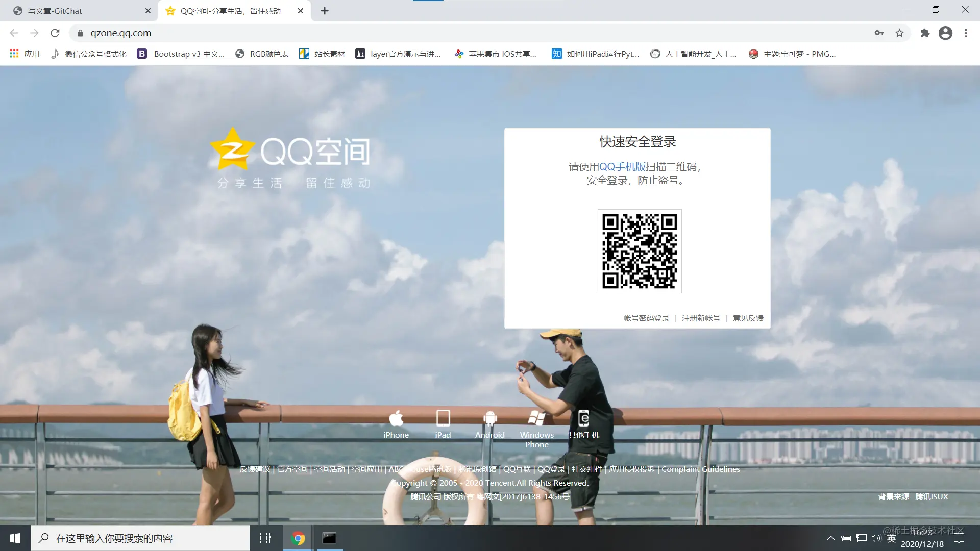980x551 pixels.
Task: Open layer官方演示与讲 bookmark
Action: point(398,54)
